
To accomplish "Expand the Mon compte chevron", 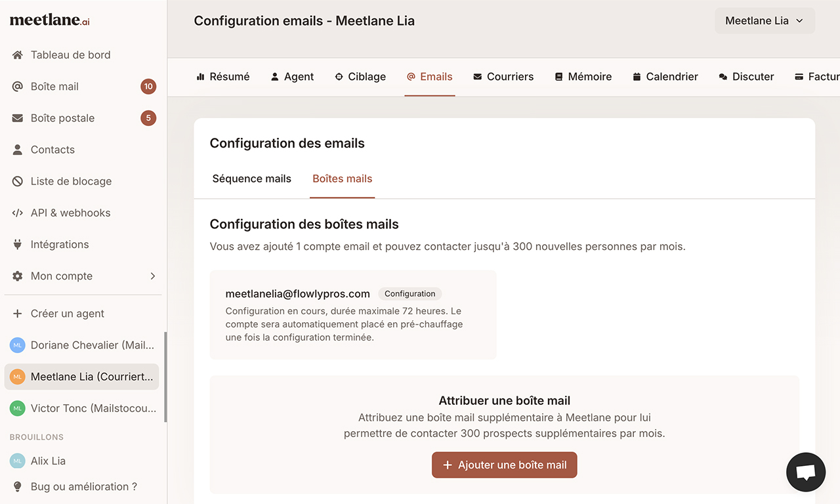I will [x=153, y=276].
